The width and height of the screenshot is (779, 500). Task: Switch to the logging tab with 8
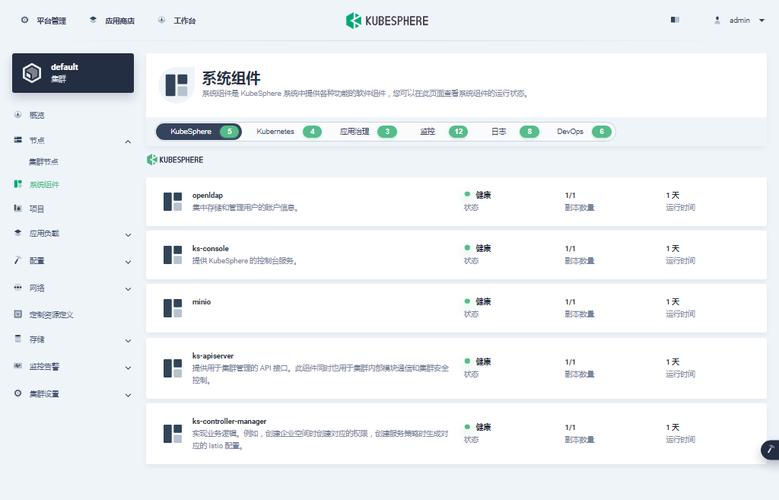tap(515, 132)
